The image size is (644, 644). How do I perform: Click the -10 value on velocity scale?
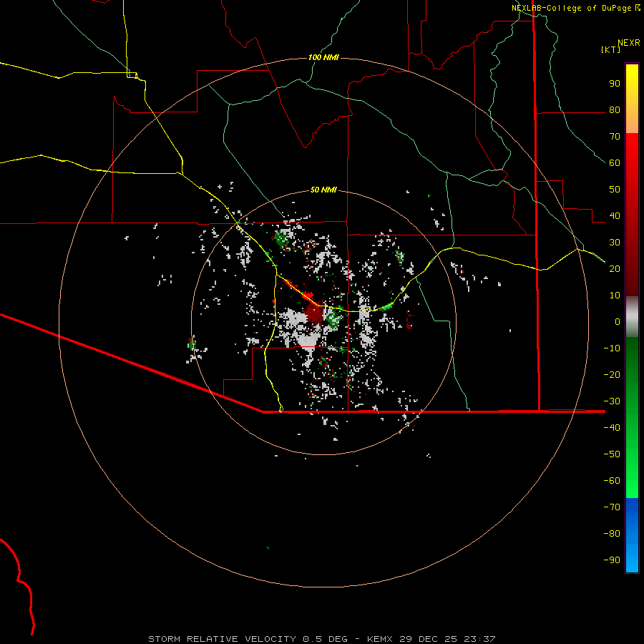[612, 348]
